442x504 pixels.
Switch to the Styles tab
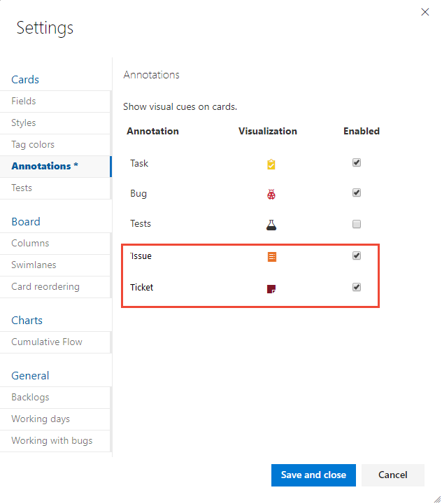[x=24, y=122]
